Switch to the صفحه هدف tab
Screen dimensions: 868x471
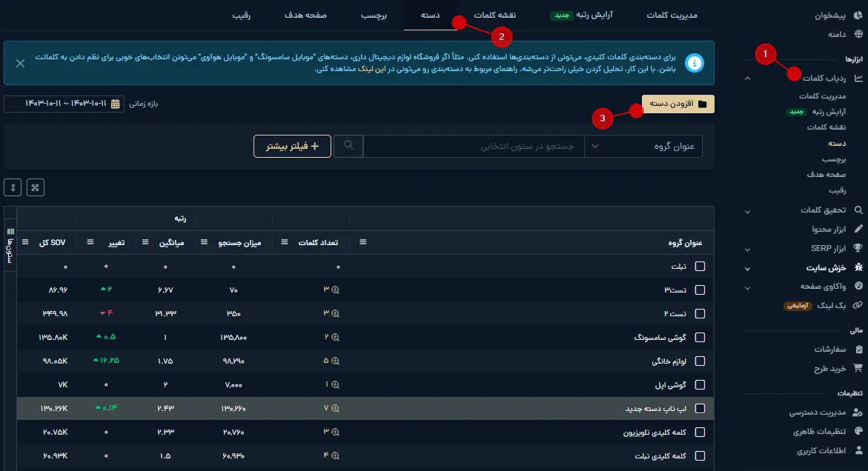point(305,15)
